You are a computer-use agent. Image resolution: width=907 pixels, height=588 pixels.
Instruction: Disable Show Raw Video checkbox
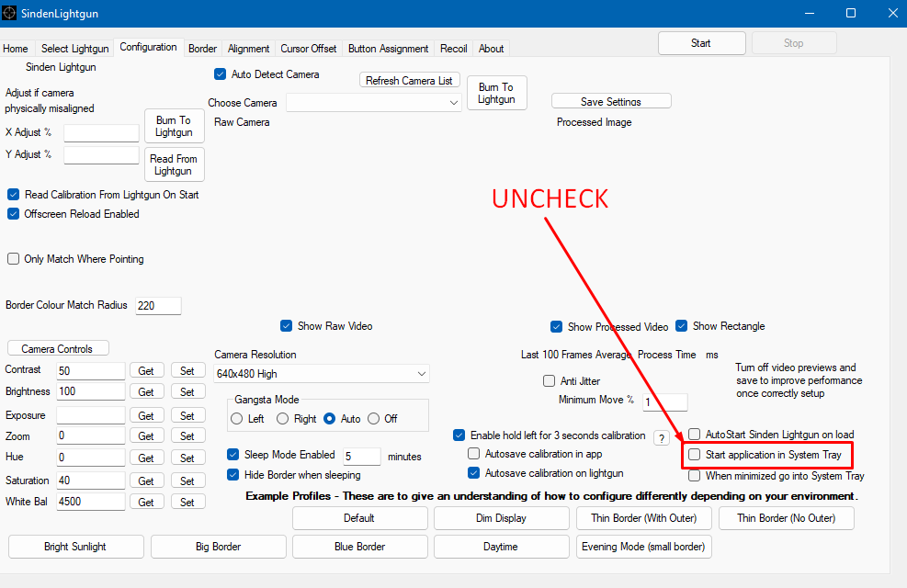[x=287, y=325]
